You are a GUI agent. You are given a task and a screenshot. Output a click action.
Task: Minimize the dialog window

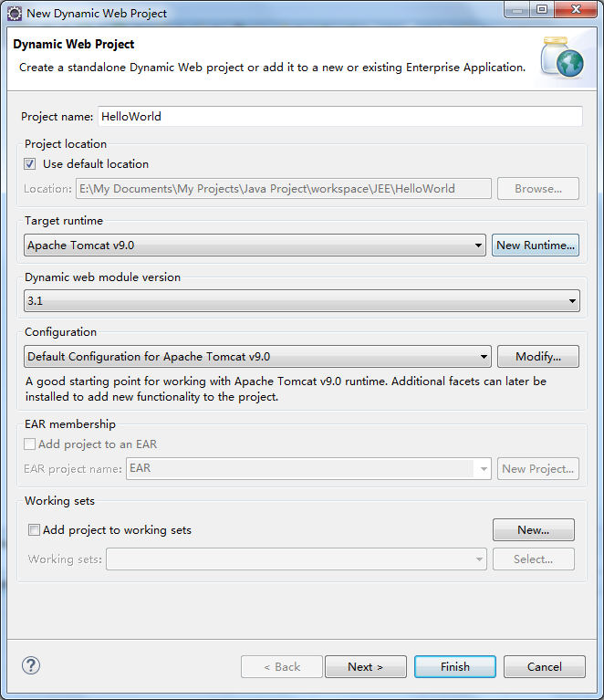[515, 11]
